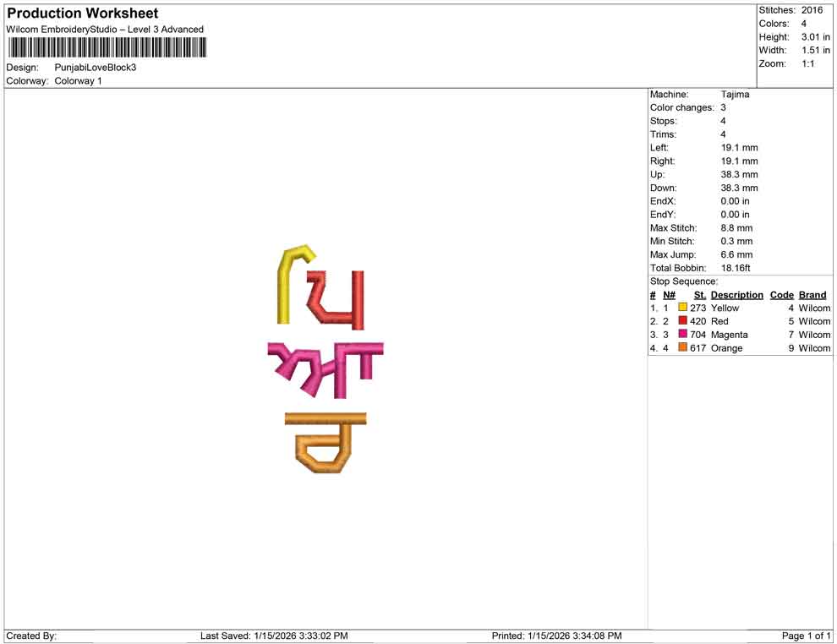
Task: Select the Orange color chip in stop sequence
Action: tap(681, 348)
